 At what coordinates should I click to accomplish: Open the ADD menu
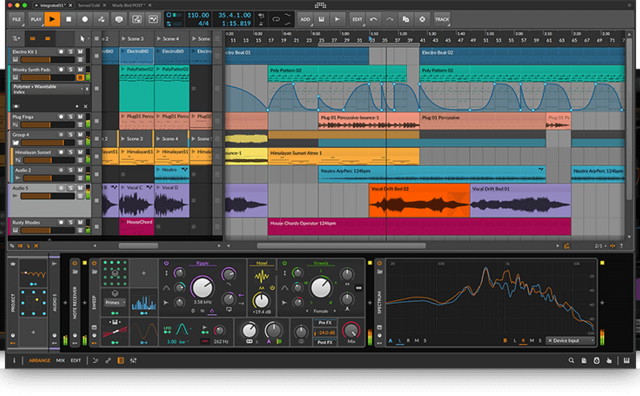[x=305, y=19]
